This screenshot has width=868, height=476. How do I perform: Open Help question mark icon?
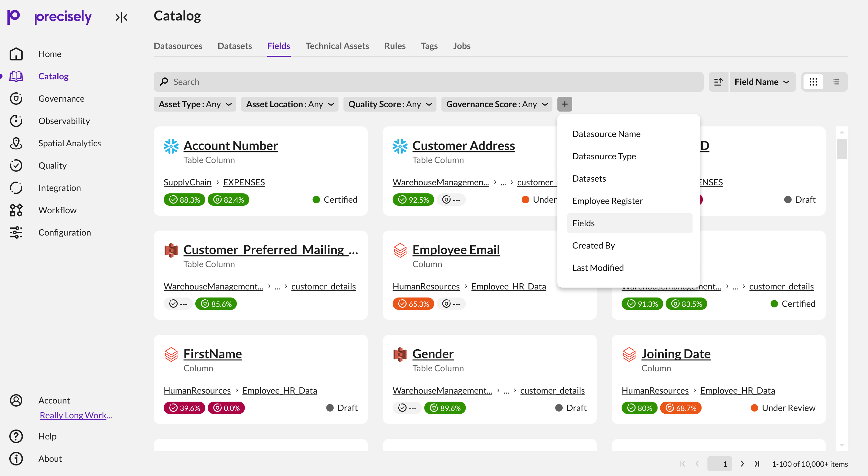(16, 436)
